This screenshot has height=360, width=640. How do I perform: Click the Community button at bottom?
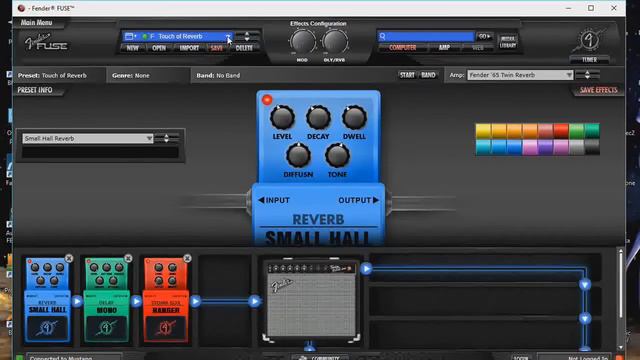coord(321,358)
